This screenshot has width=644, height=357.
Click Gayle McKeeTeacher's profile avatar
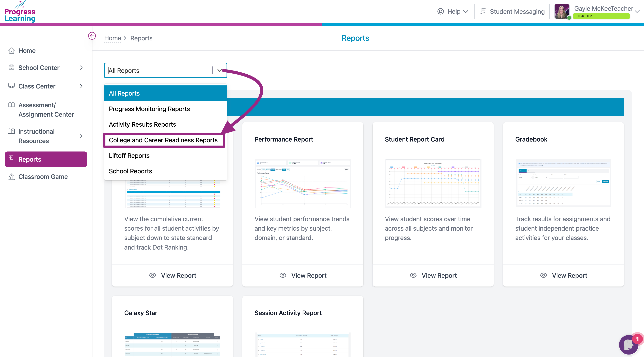(x=562, y=11)
